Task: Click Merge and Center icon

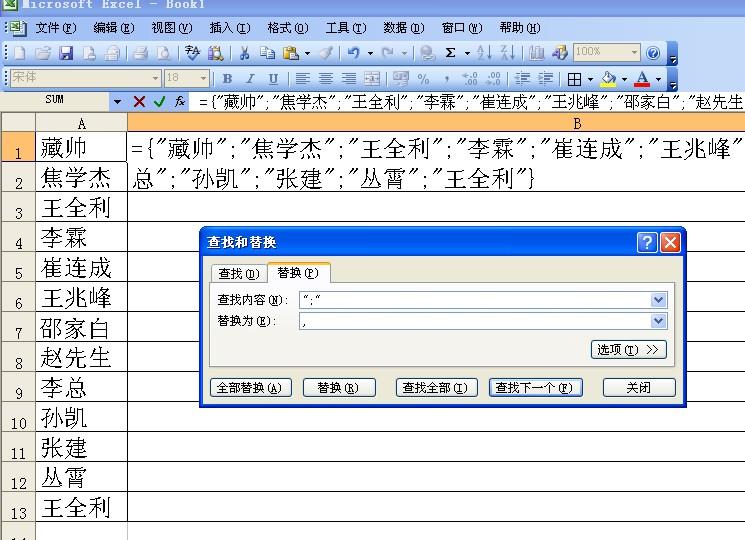Action: click(x=372, y=78)
